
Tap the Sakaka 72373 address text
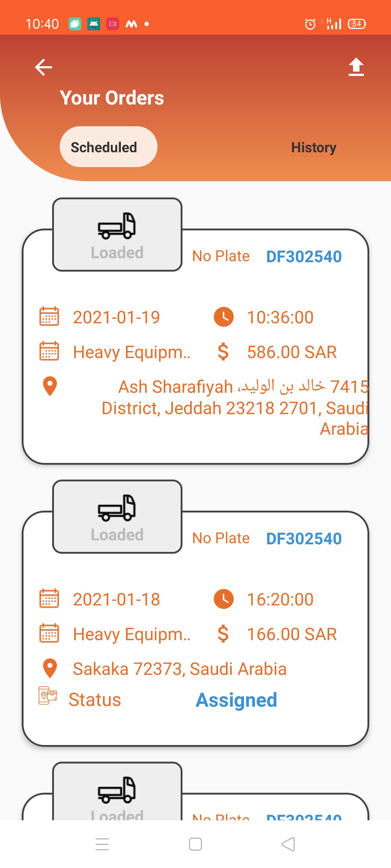tap(180, 669)
